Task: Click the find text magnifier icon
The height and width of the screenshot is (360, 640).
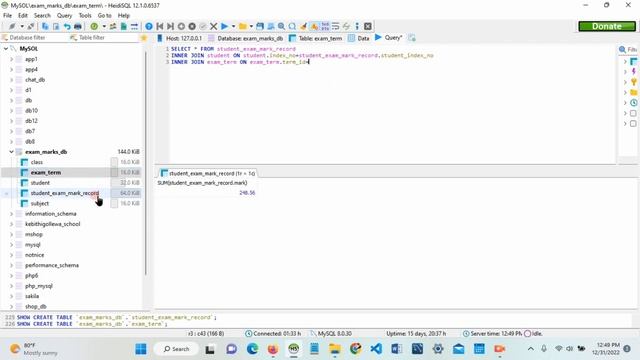Action: (x=281, y=26)
